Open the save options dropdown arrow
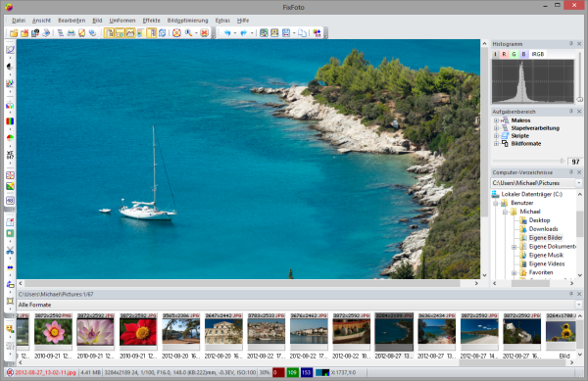This screenshot has width=588, height=381. point(294,33)
